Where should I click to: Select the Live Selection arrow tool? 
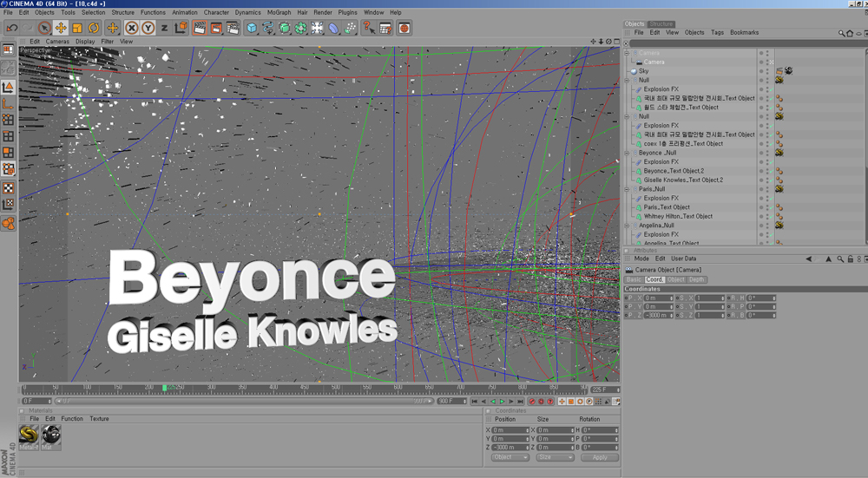pos(45,28)
